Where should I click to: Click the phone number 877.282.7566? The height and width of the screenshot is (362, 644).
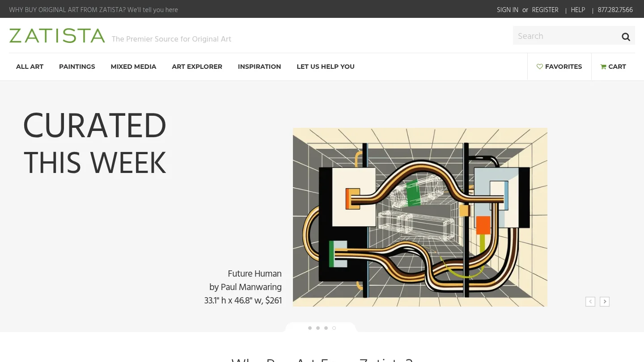click(615, 10)
